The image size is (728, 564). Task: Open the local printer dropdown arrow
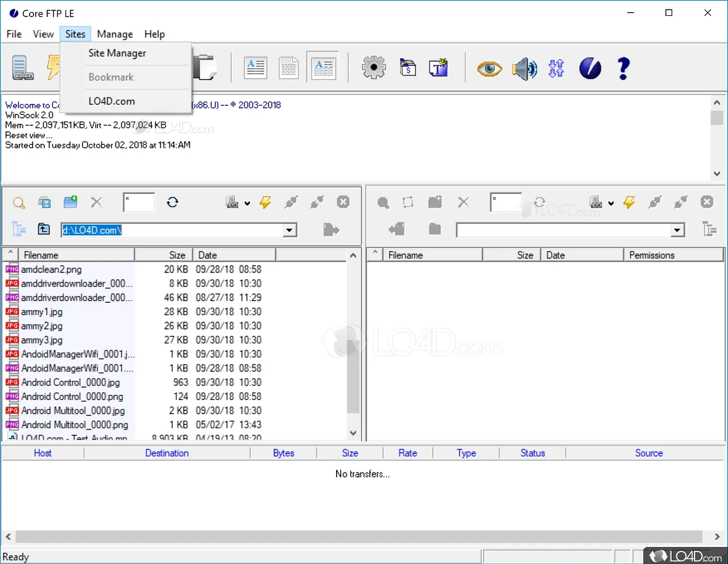(x=247, y=203)
